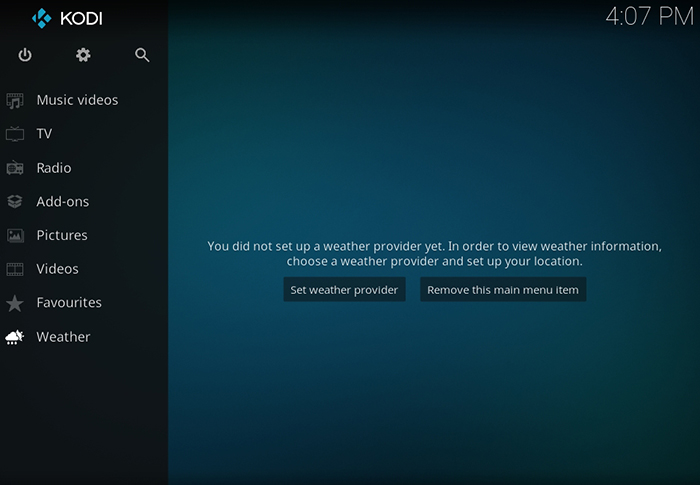Click the Set weather provider button
The width and height of the screenshot is (700, 485).
[344, 289]
